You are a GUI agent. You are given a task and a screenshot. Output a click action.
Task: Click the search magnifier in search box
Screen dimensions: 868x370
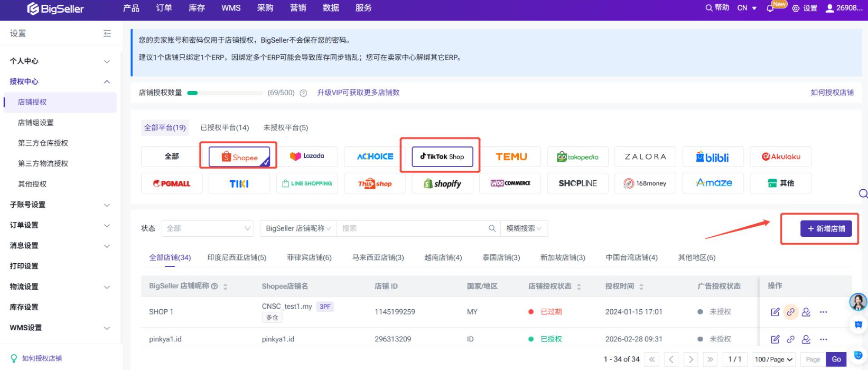click(x=492, y=228)
